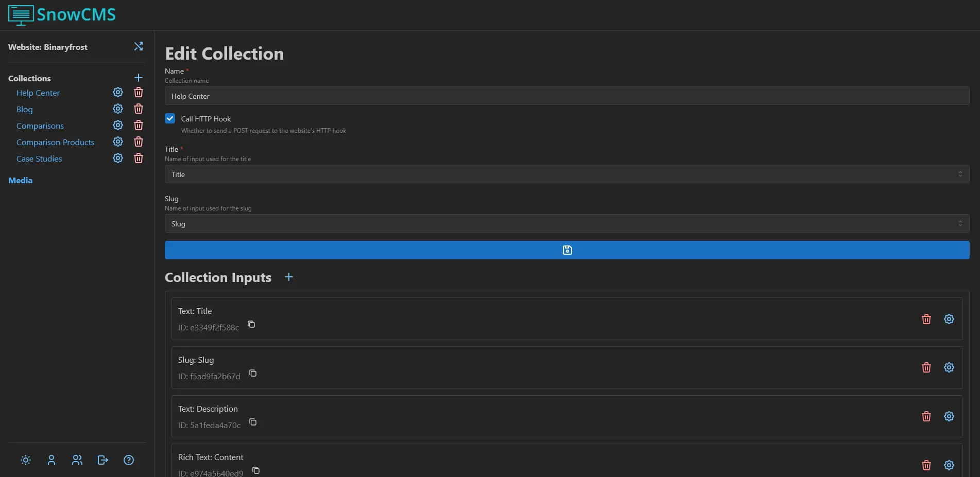The image size is (980, 477).
Task: Click the Website: Binaryfrost label
Action: (x=48, y=47)
